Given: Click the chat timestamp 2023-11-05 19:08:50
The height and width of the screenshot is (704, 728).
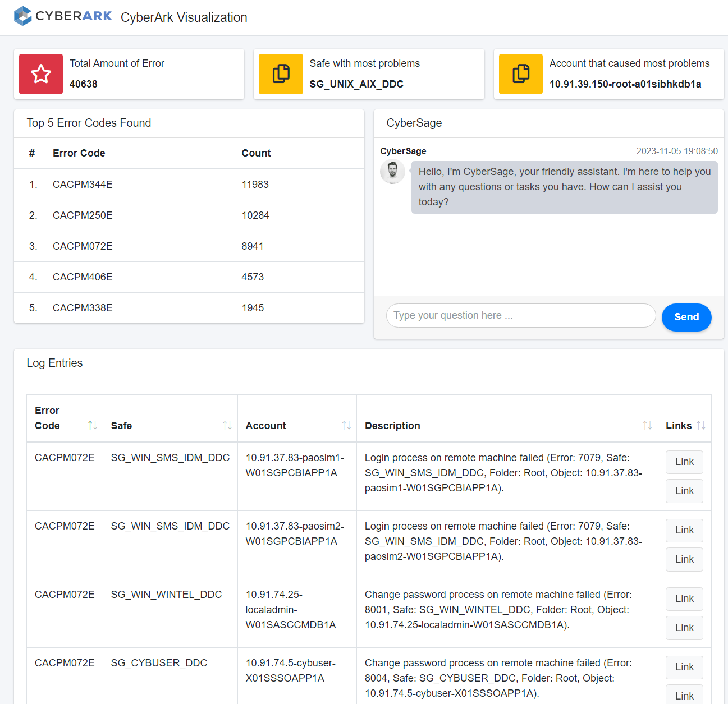Looking at the screenshot, I should (677, 151).
